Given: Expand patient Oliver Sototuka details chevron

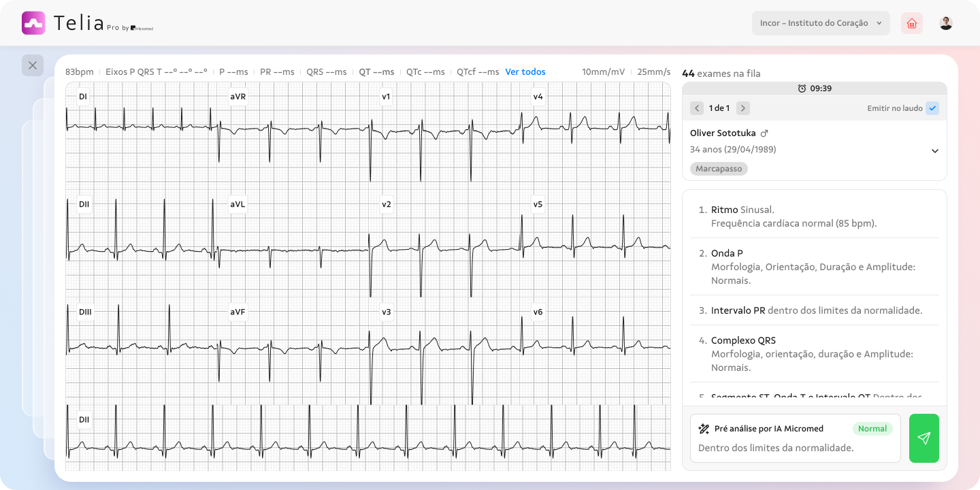Looking at the screenshot, I should point(935,151).
